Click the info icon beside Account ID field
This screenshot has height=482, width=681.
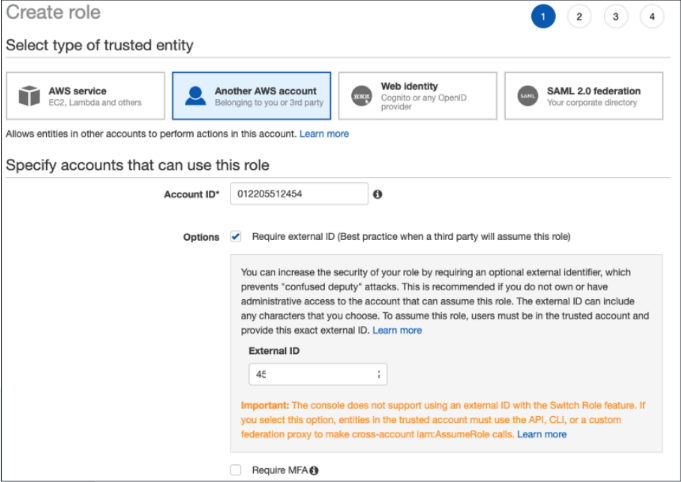click(377, 194)
